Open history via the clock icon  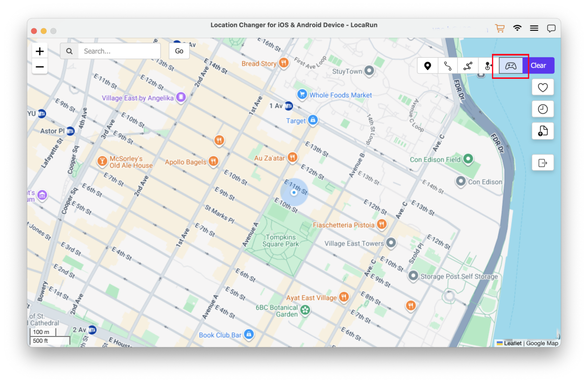(x=542, y=109)
